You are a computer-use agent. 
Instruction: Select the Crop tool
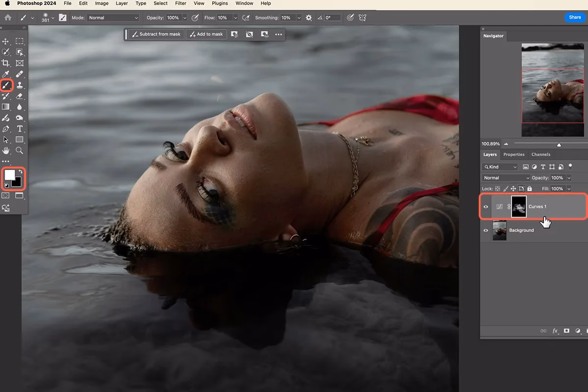[6, 63]
